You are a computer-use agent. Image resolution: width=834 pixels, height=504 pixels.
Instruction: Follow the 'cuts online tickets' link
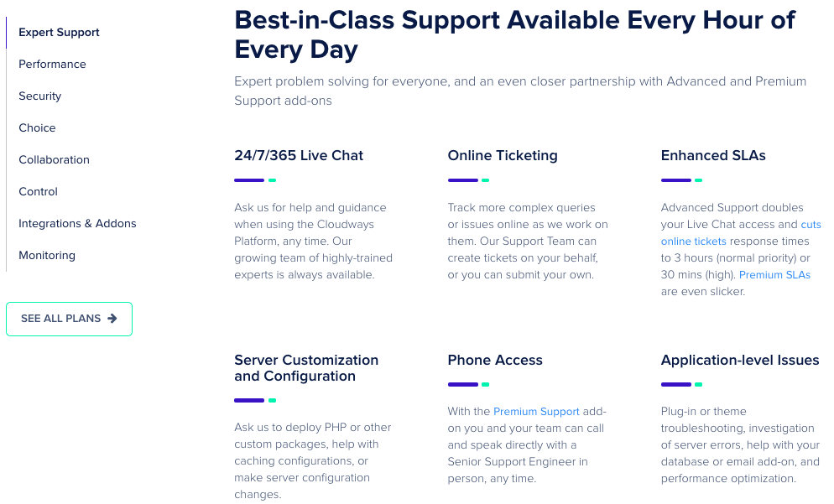[x=693, y=242]
